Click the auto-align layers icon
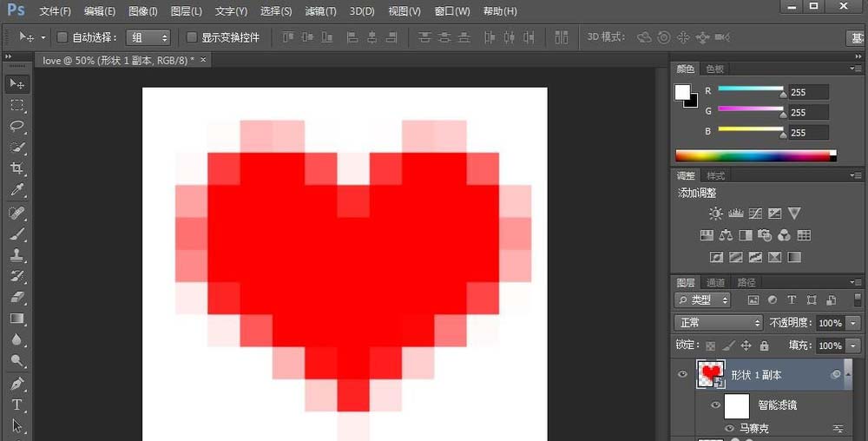The width and height of the screenshot is (868, 441). (x=562, y=37)
